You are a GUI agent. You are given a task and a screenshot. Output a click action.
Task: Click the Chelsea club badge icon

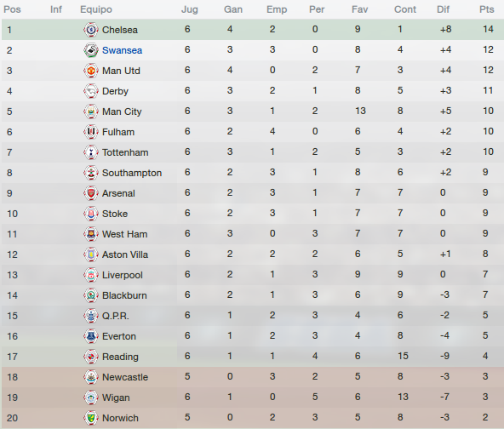click(91, 30)
